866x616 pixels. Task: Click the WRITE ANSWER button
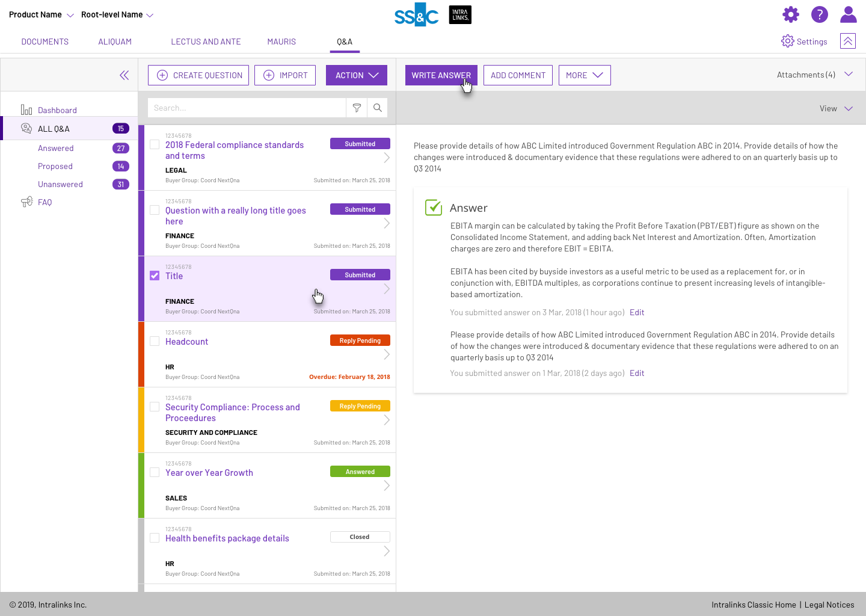[441, 75]
